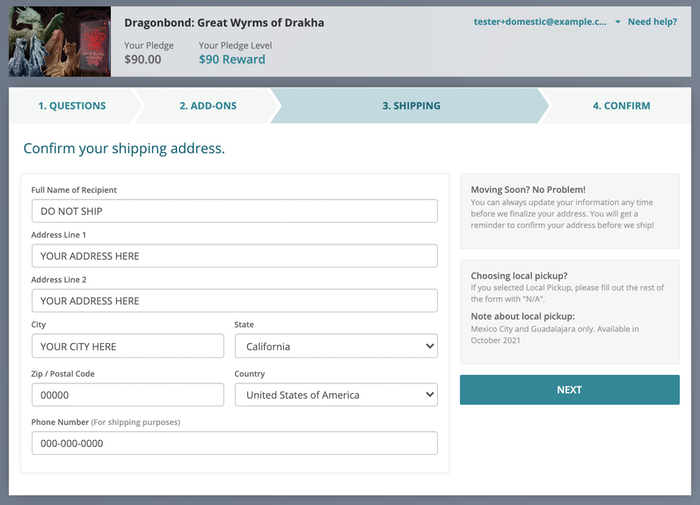Go to the 2. Add-ons step tab

pos(208,106)
